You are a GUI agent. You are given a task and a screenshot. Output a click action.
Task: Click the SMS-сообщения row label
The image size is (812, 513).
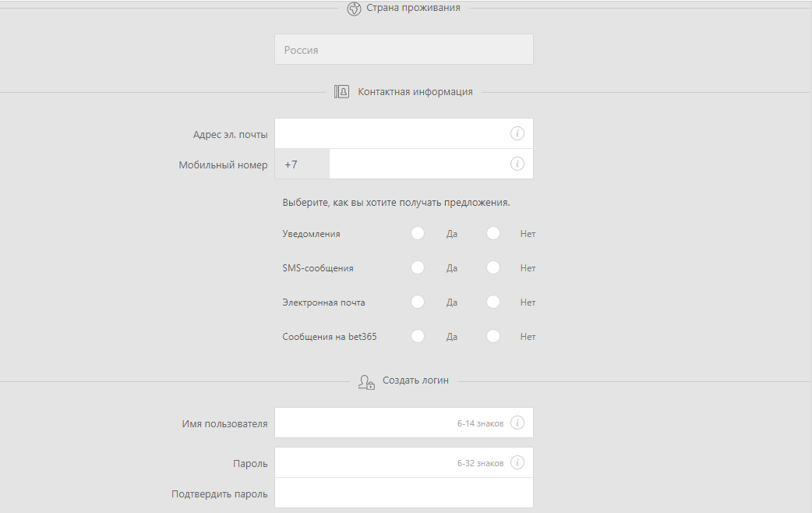click(x=318, y=268)
